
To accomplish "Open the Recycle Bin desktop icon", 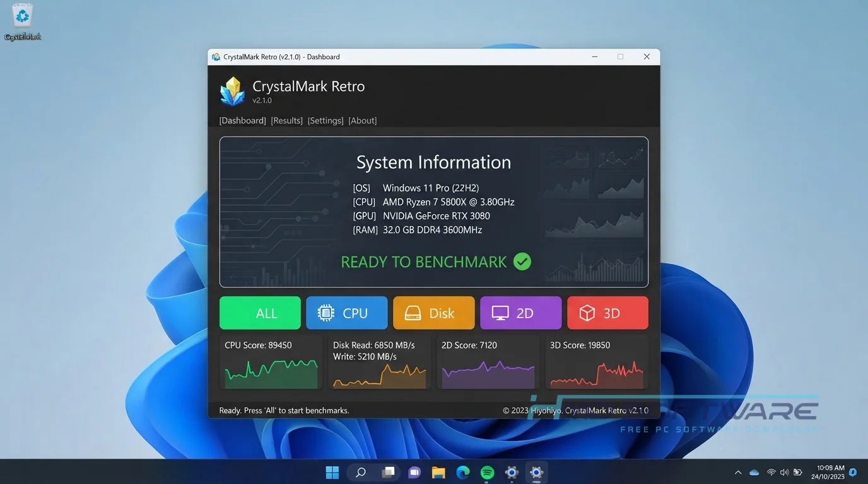I will pos(23,22).
